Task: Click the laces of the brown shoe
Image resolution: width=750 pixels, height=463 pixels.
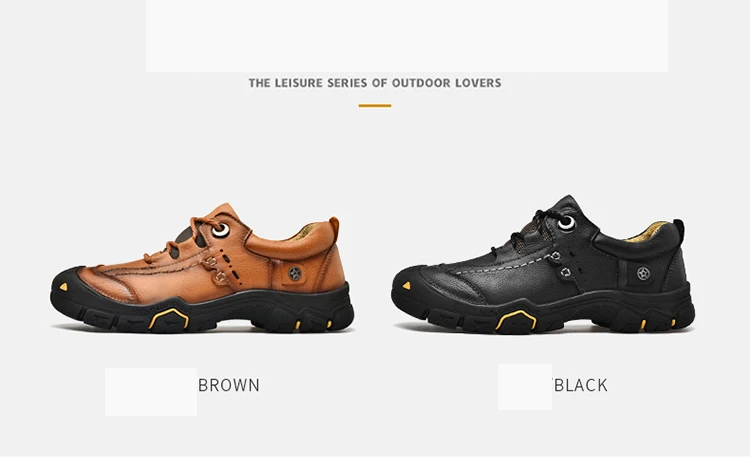Action: pos(184,239)
